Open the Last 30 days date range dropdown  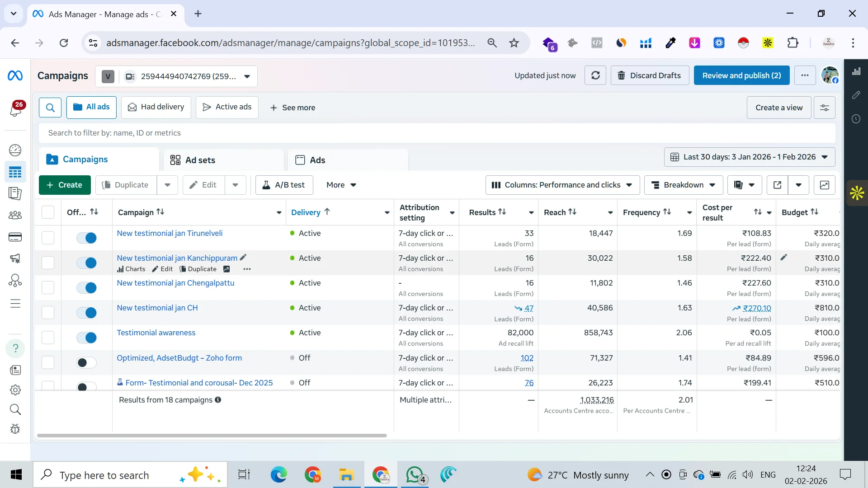[749, 157]
